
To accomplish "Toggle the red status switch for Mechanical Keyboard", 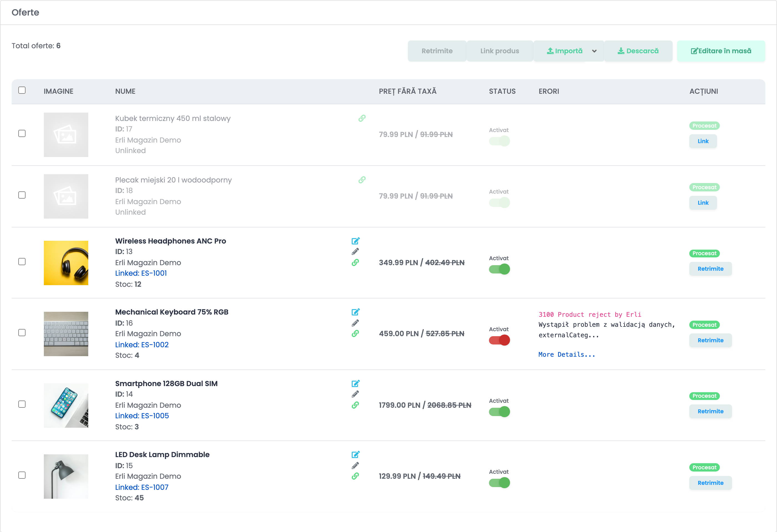I will pyautogui.click(x=499, y=340).
